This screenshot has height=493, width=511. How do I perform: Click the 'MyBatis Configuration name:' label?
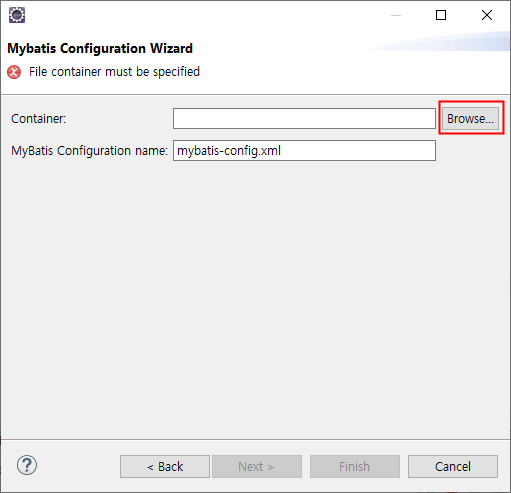[89, 151]
